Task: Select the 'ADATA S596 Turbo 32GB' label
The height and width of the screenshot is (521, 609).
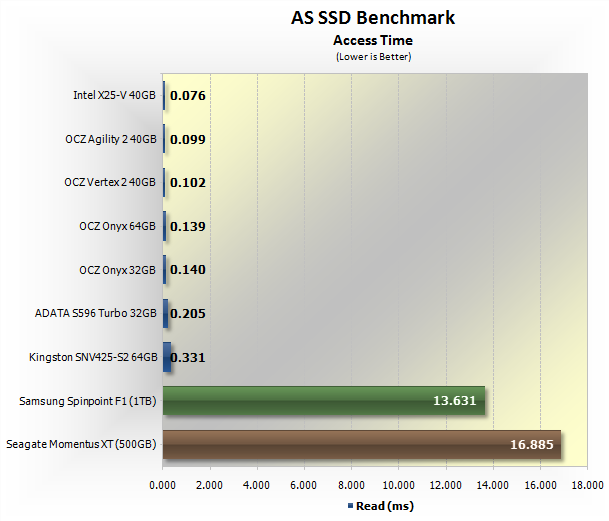Action: [96, 313]
